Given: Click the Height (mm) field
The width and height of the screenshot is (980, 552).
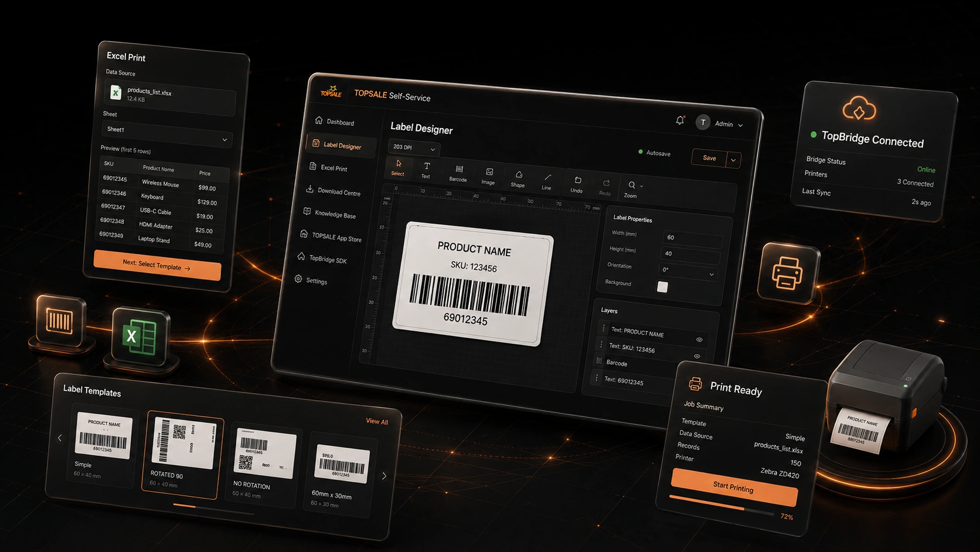Looking at the screenshot, I should (690, 255).
